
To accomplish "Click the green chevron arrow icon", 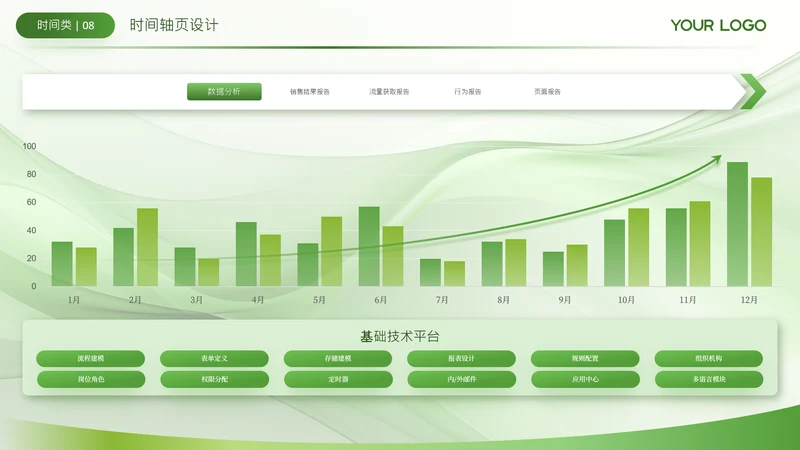I will [x=751, y=91].
